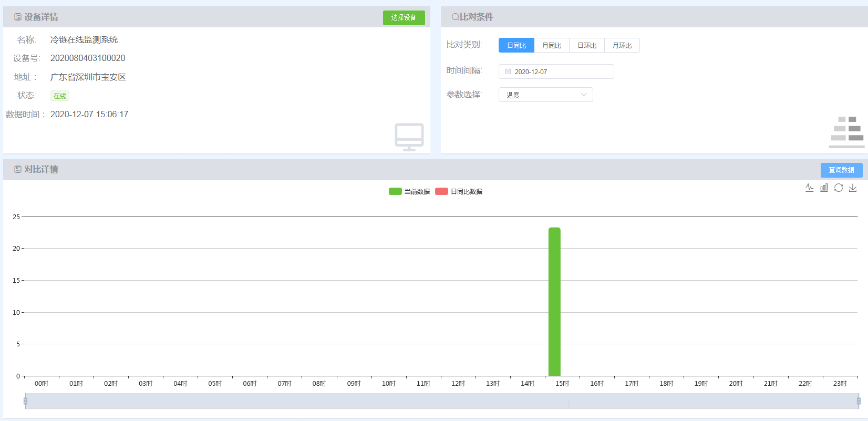
Task: Click the 选择设备 button
Action: (404, 17)
